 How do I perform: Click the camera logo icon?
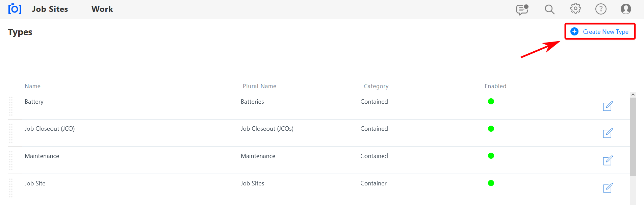pos(15,9)
